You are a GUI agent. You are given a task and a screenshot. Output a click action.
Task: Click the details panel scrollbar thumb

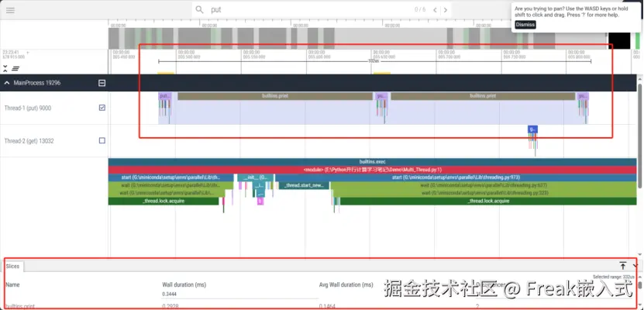(640, 285)
